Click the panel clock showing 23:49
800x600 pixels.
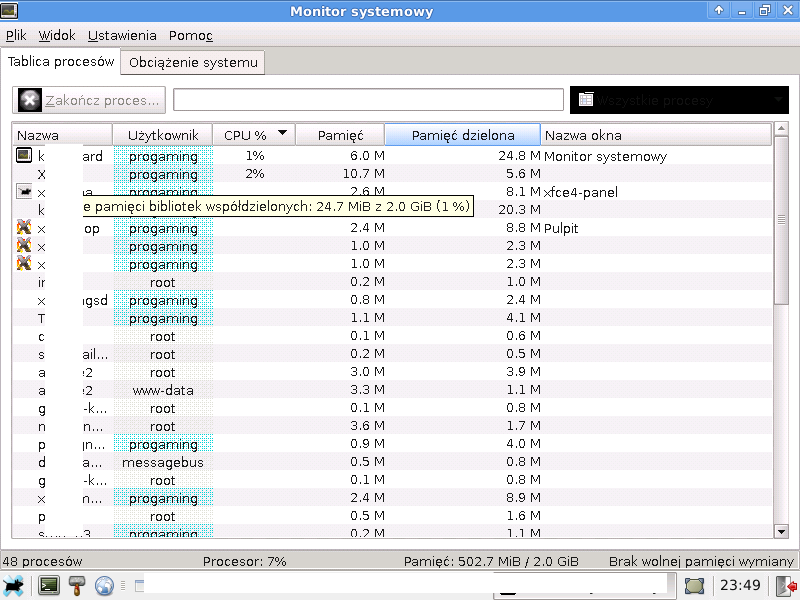741,586
